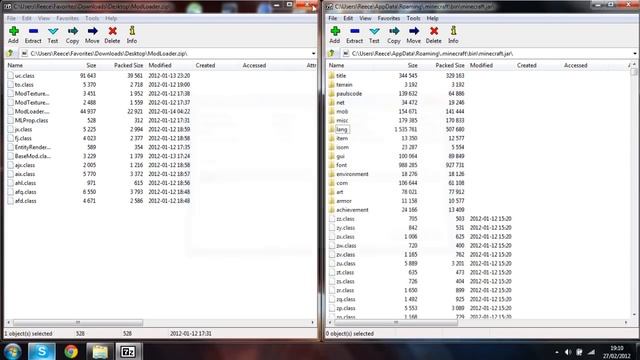Click the volume speaker tray icon
The image size is (640, 360).
(568, 352)
